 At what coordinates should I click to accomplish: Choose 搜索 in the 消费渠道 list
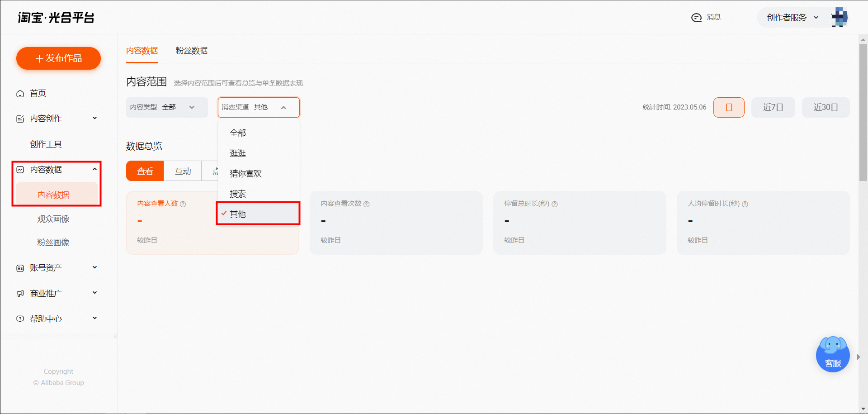pyautogui.click(x=259, y=194)
